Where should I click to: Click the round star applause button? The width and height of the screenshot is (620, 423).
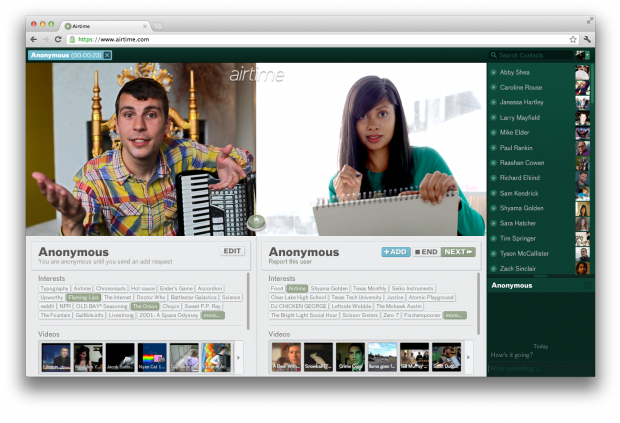click(x=256, y=222)
